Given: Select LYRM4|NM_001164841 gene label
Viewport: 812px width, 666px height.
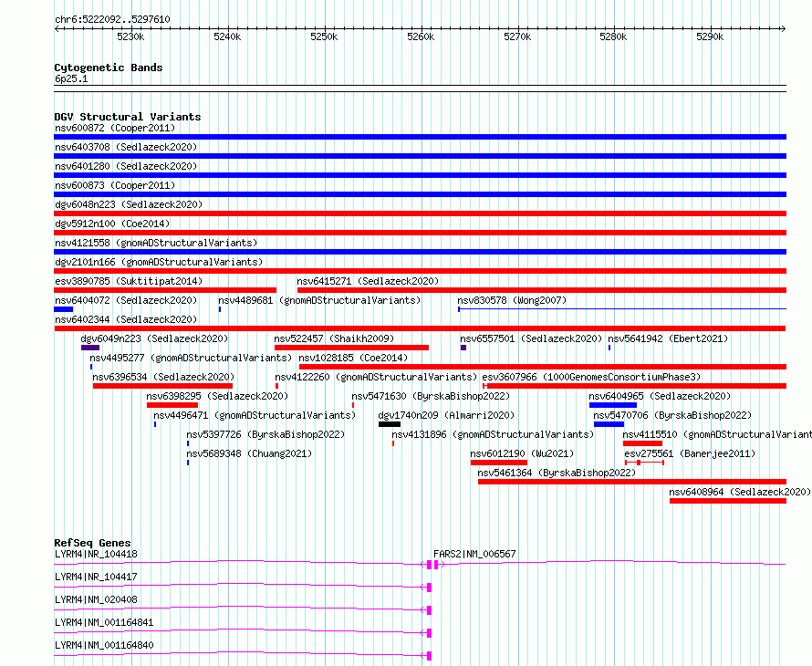Looking at the screenshot, I should point(104,622).
